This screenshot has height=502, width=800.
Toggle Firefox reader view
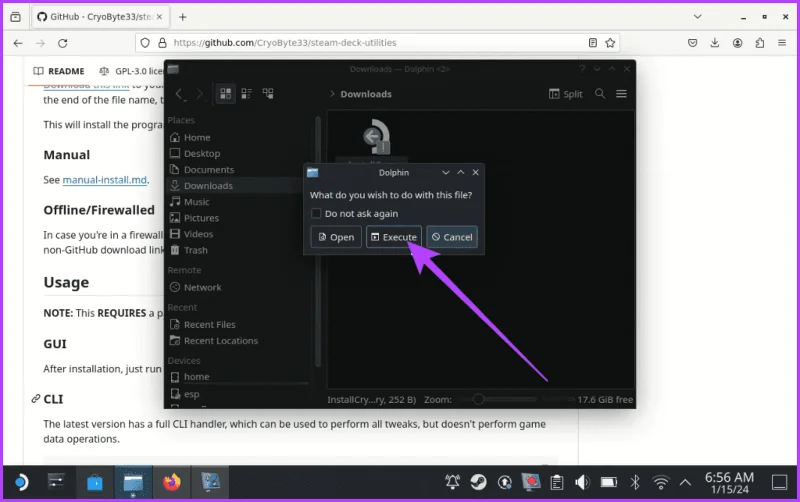[592, 43]
